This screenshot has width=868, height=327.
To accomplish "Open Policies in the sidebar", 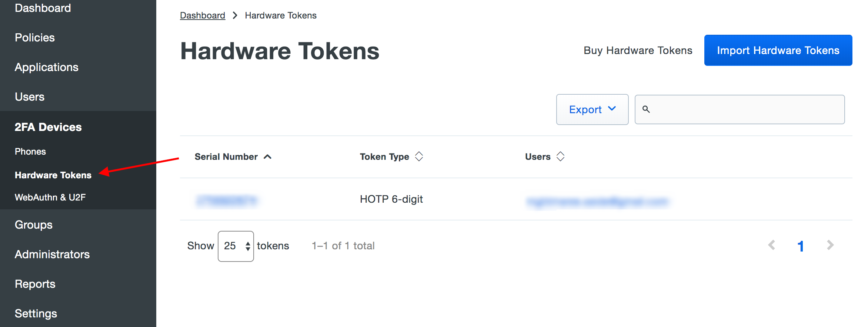I will click(35, 38).
